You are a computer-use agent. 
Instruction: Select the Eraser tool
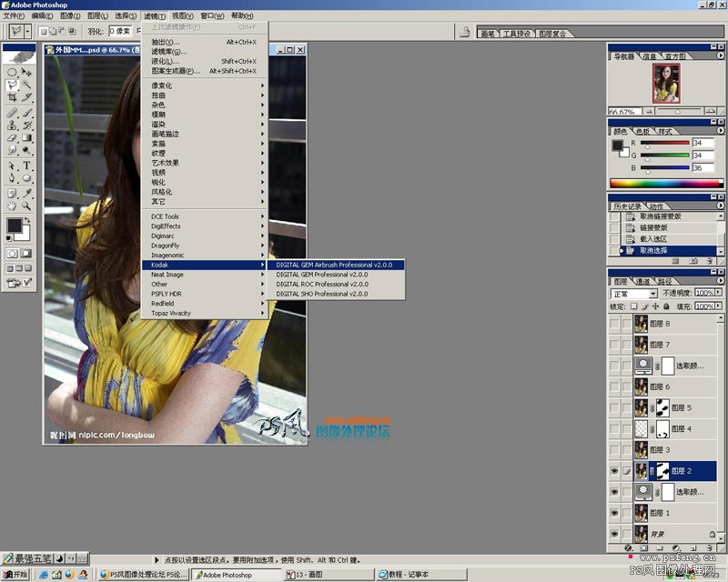coord(12,138)
